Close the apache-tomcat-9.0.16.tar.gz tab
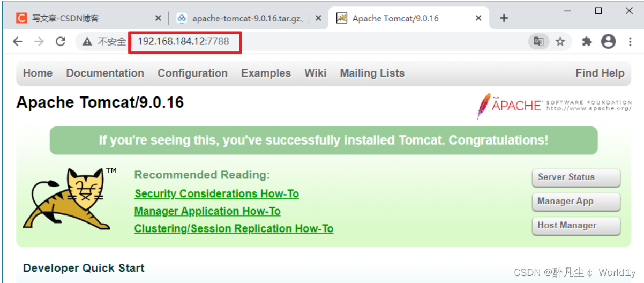The width and height of the screenshot is (644, 283). [x=318, y=18]
